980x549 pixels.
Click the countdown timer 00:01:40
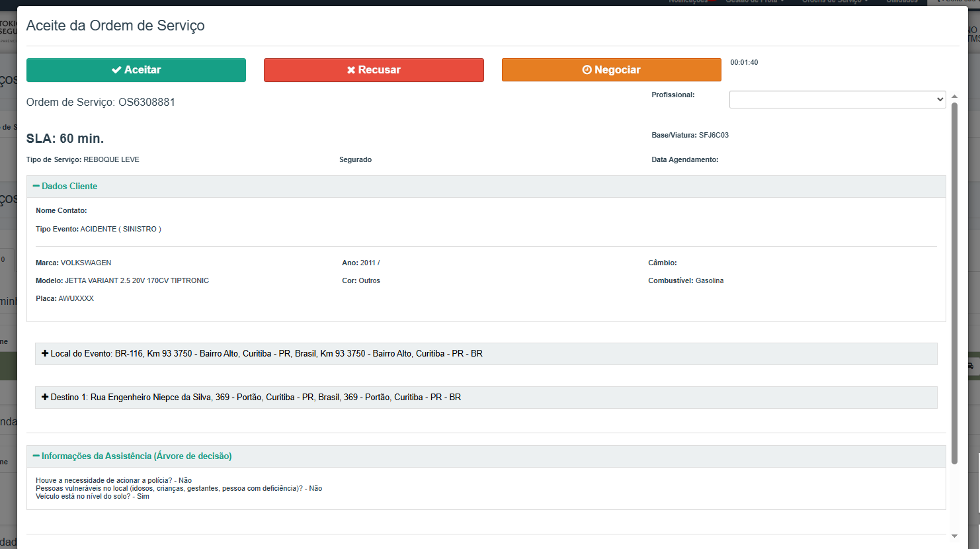click(744, 63)
